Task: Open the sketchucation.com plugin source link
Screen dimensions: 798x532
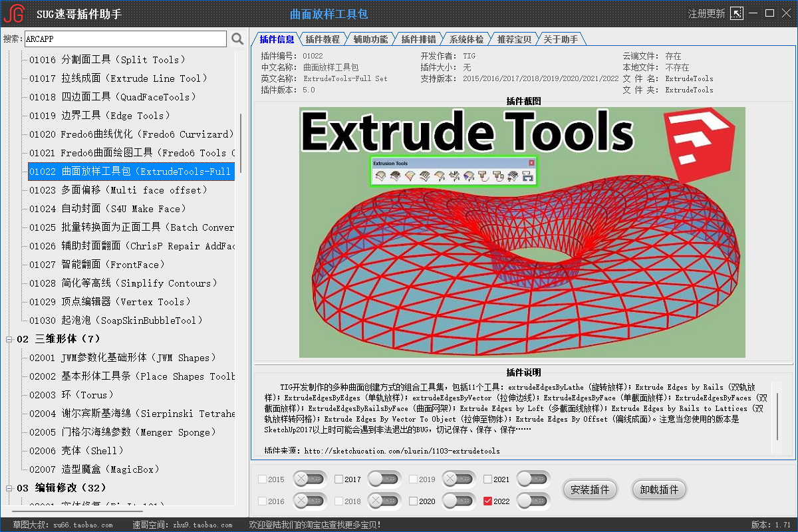Action: (402, 451)
